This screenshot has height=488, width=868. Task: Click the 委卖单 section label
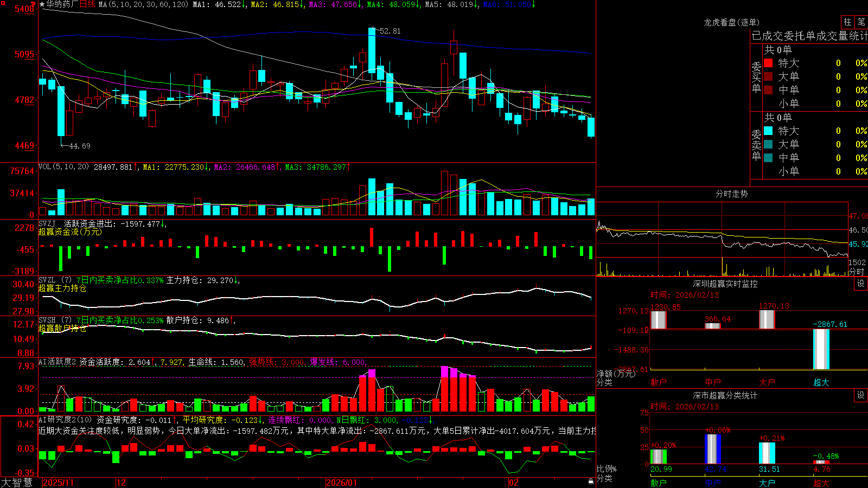pos(756,145)
